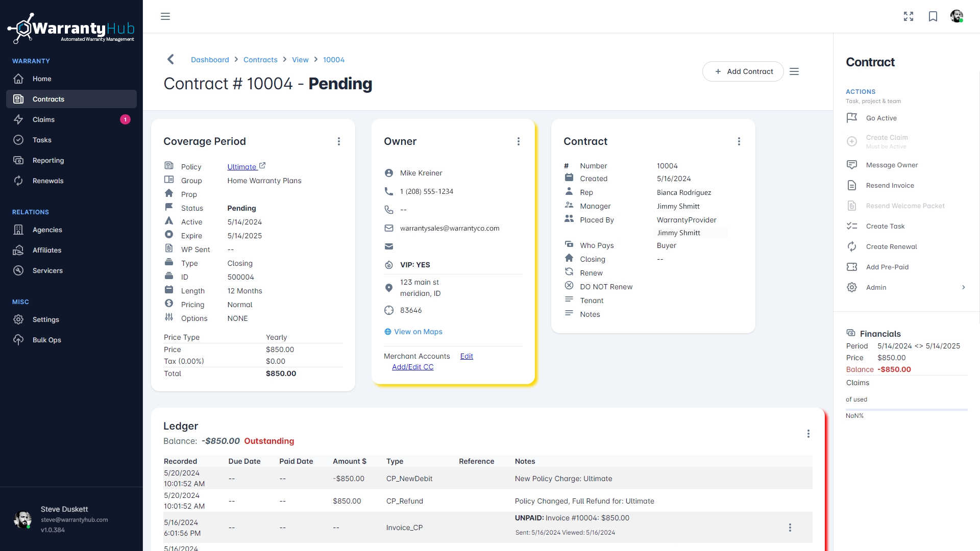Click the user avatar in top right corner
The width and height of the screenshot is (980, 551).
pos(957,16)
